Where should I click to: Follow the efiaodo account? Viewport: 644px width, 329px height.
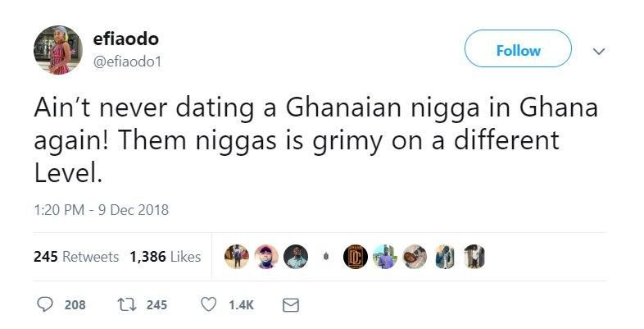(518, 48)
